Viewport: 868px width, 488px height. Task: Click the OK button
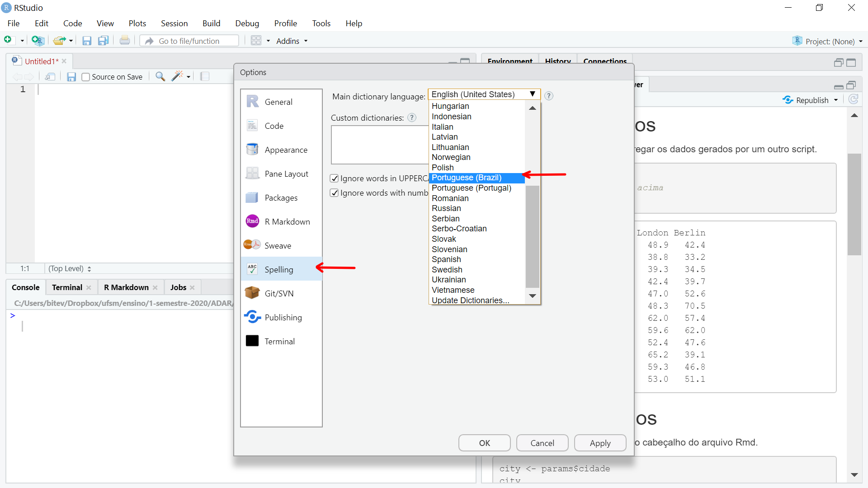pos(485,443)
